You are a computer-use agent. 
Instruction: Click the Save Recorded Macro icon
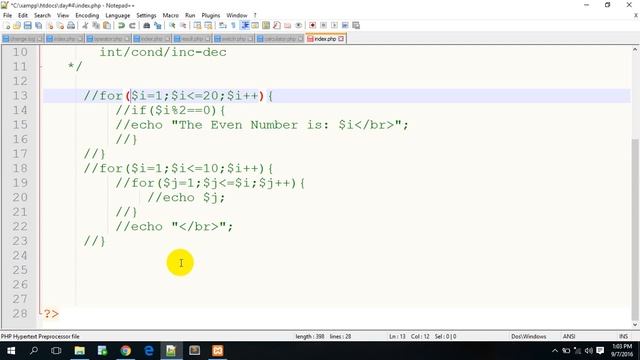tap(356, 25)
